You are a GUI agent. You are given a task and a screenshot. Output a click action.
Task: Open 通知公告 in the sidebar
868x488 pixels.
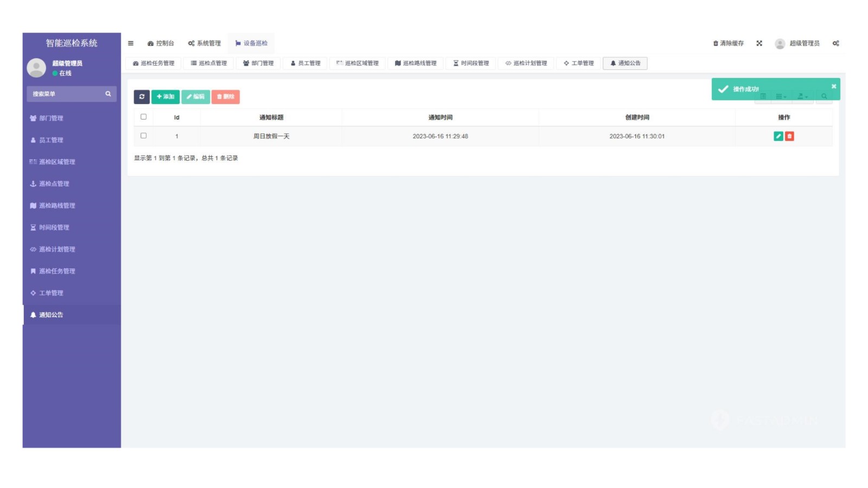point(72,314)
